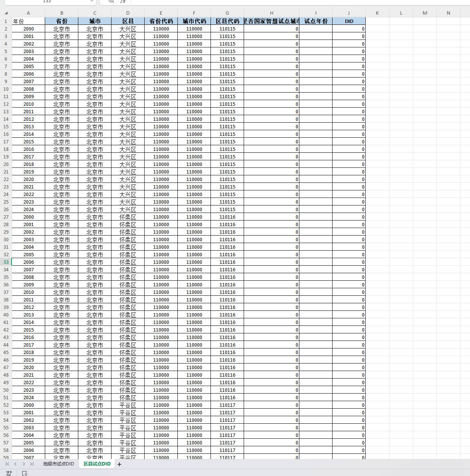Select row 1 header number
This screenshot has height=476, width=470.
[6, 21]
